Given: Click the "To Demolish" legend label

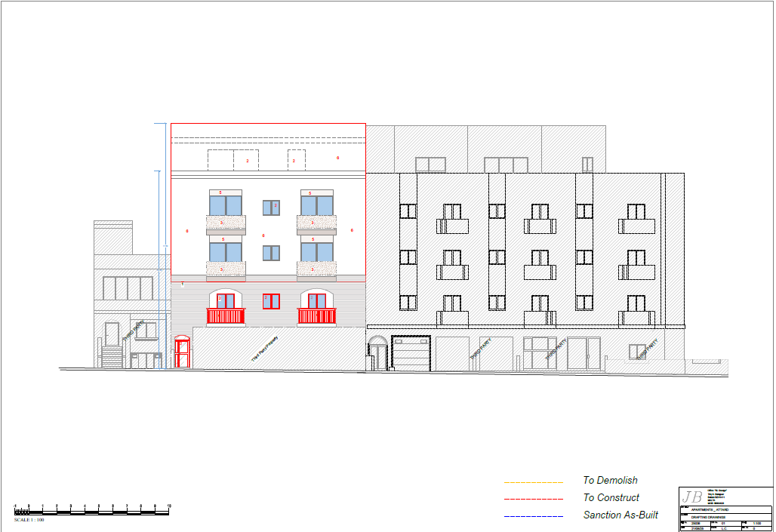Looking at the screenshot, I should click(x=610, y=481).
